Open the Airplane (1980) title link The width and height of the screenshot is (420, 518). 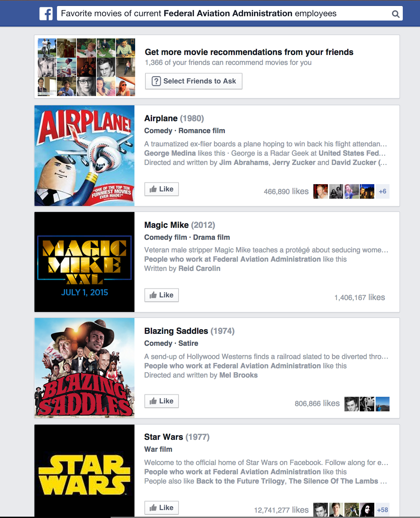(x=174, y=118)
